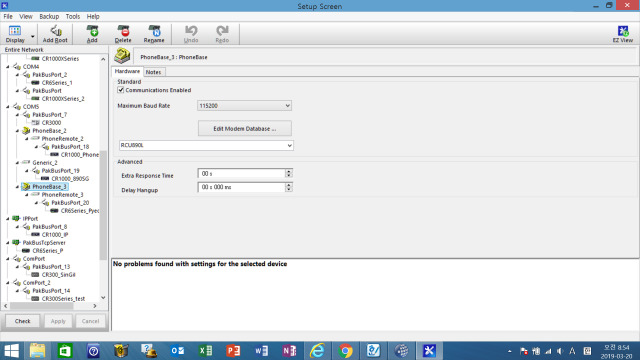
Task: Open the Tools menu
Action: pyautogui.click(x=73, y=16)
